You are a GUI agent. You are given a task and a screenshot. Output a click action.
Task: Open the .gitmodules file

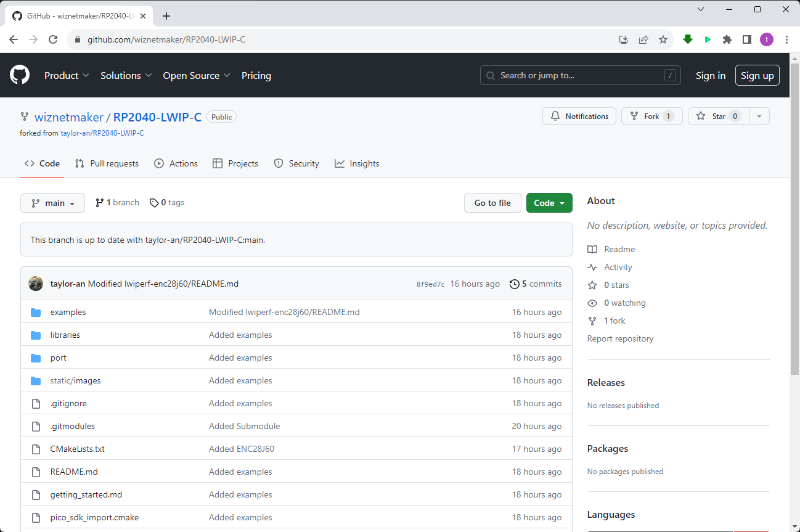73,426
